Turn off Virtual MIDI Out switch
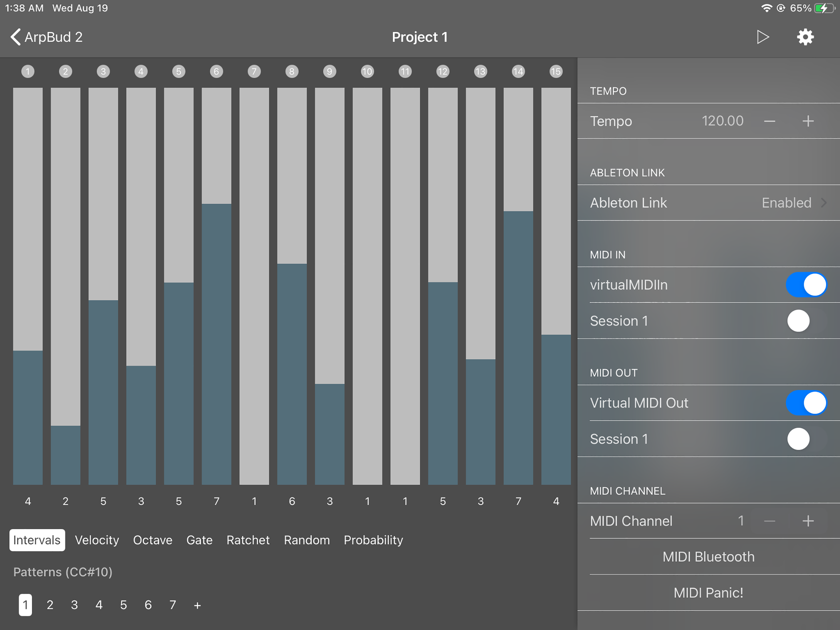Viewport: 840px width, 630px height. (x=806, y=403)
